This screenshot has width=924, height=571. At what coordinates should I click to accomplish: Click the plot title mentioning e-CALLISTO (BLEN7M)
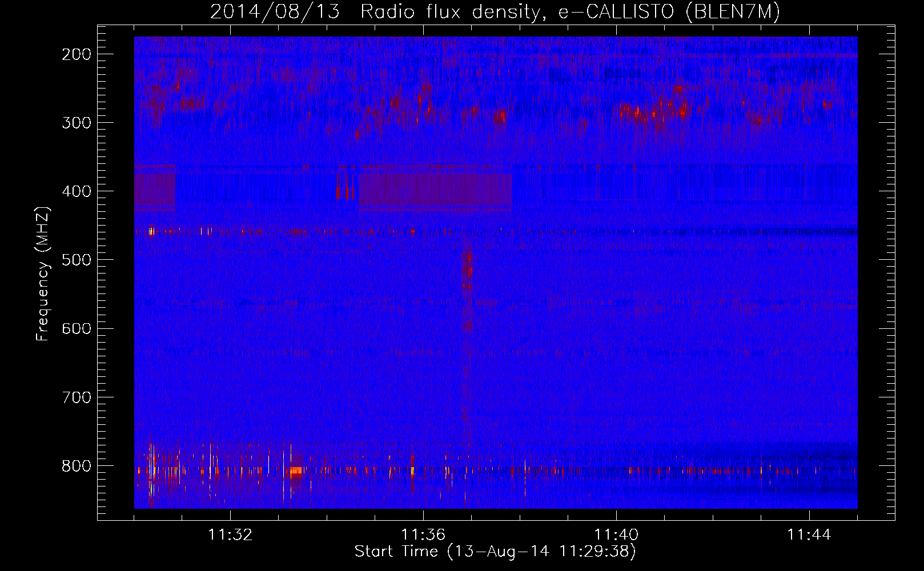(495, 12)
